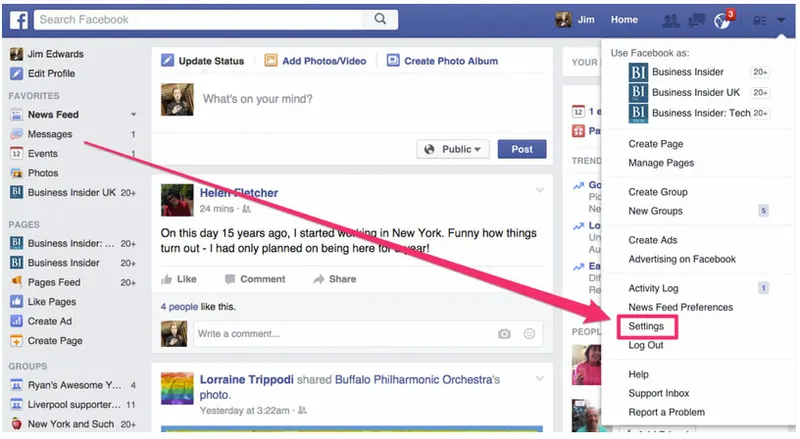The height and width of the screenshot is (439, 800).
Task: Click the Create Page icon in sidebar
Action: pos(16,340)
